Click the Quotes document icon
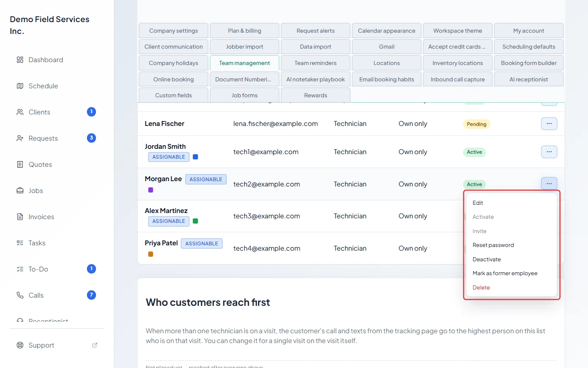 (x=20, y=164)
